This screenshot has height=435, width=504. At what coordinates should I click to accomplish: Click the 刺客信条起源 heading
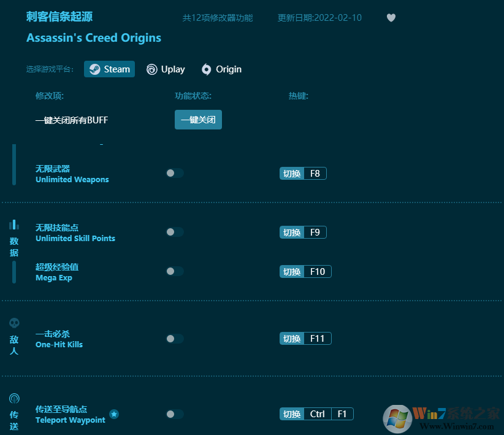(59, 17)
